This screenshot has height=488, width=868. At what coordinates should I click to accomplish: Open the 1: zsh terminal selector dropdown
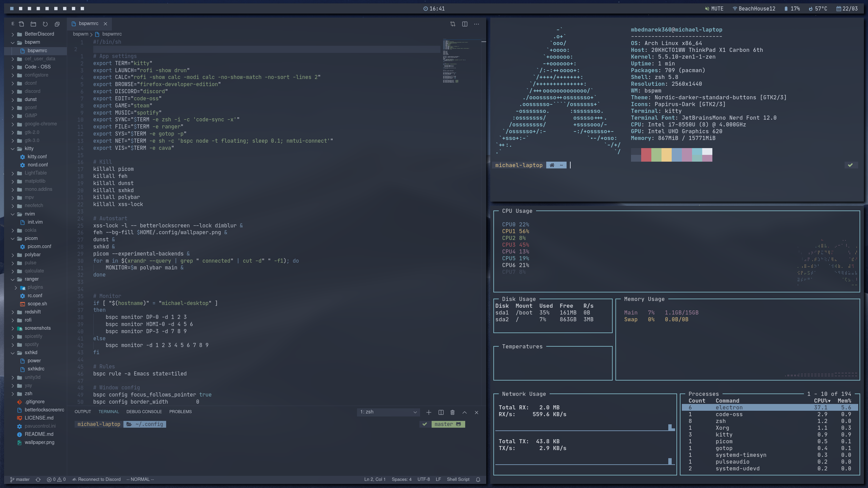(x=388, y=412)
